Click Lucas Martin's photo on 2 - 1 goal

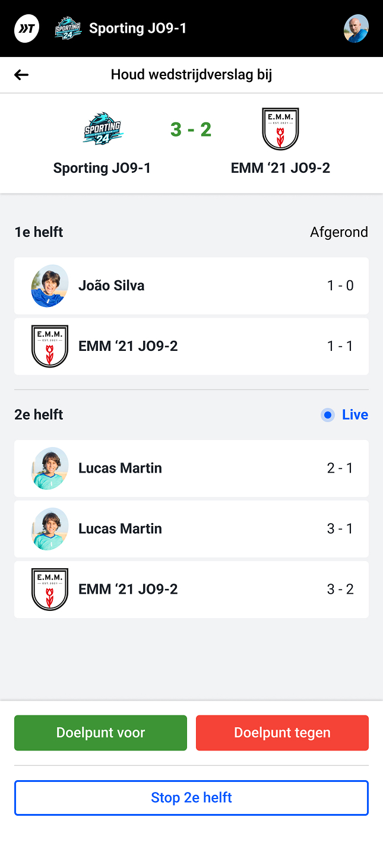[50, 468]
